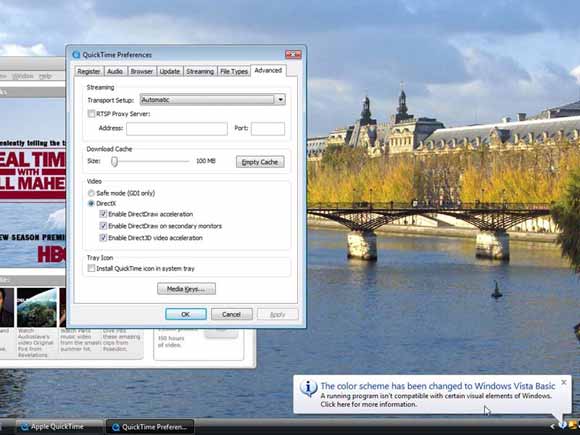Viewport: 580px width, 435px height.
Task: Click the notification info icon
Action: (x=308, y=388)
